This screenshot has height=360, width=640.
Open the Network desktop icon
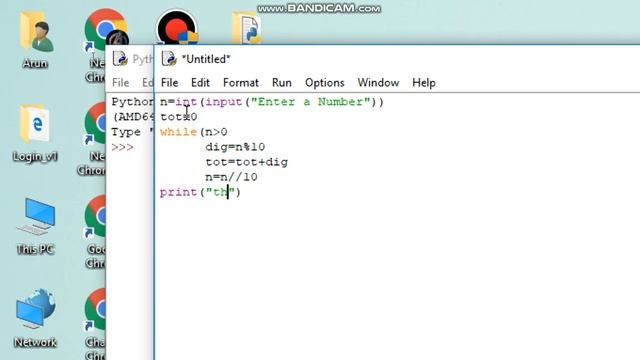[x=36, y=309]
